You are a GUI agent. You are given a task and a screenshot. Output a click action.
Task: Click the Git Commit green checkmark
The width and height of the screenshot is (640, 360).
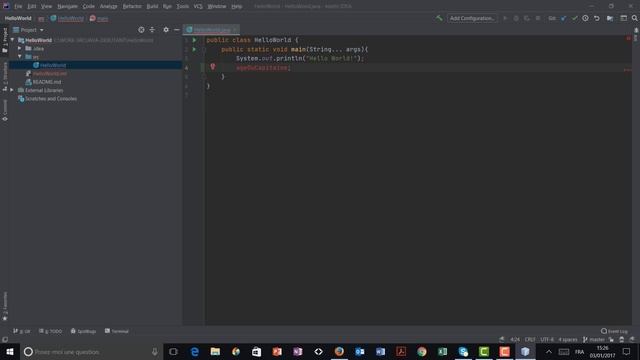pyautogui.click(x=575, y=18)
